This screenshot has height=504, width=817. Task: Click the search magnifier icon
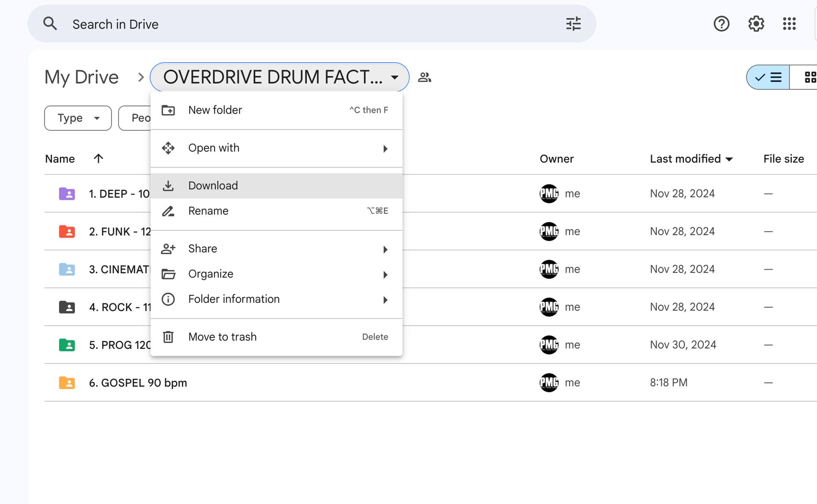coord(50,24)
